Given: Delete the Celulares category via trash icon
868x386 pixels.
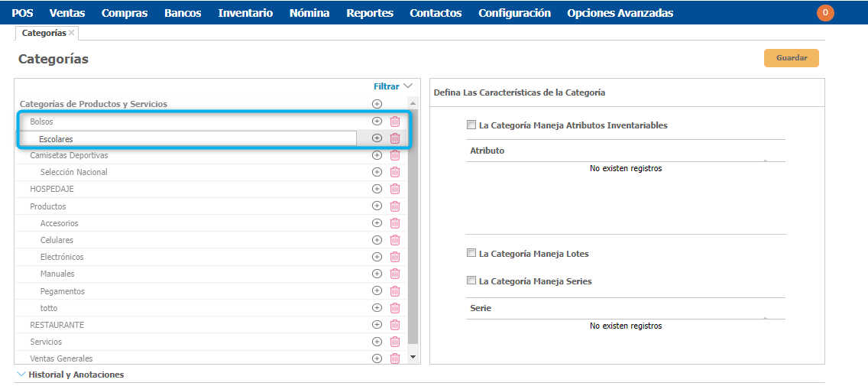Looking at the screenshot, I should [x=395, y=240].
